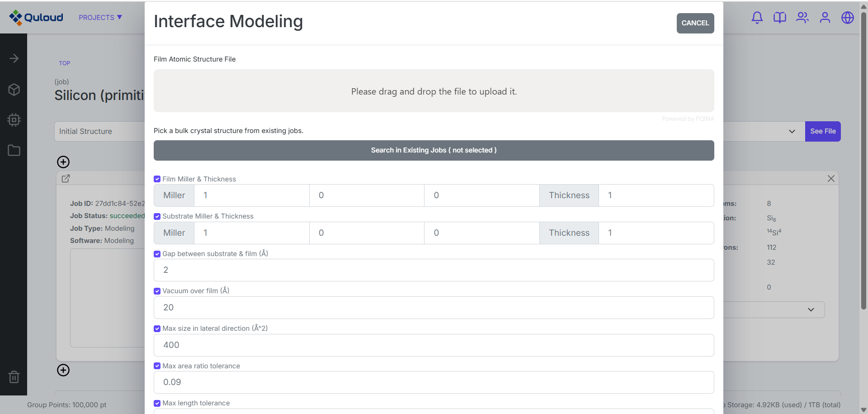This screenshot has height=414, width=868.
Task: Open the PROJECTS dropdown menu
Action: pos(100,18)
